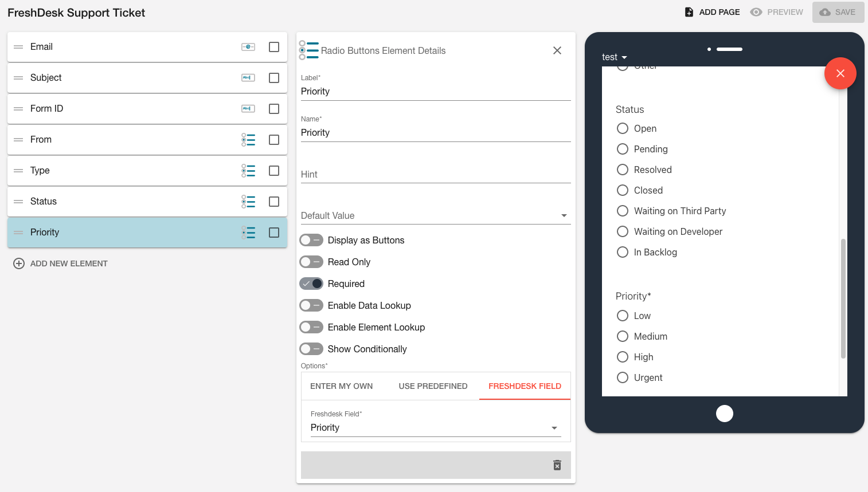The width and height of the screenshot is (868, 492).
Task: Select the Open status radio button
Action: pos(623,128)
